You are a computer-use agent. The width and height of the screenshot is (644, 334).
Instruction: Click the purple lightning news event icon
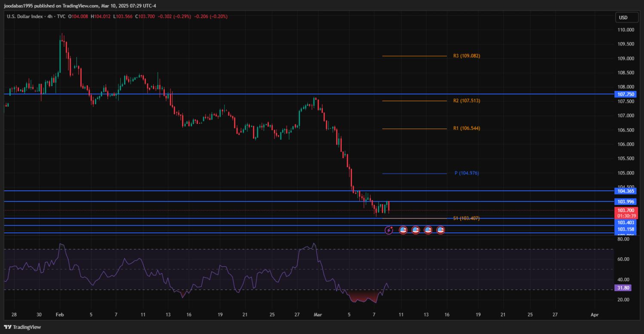click(389, 230)
